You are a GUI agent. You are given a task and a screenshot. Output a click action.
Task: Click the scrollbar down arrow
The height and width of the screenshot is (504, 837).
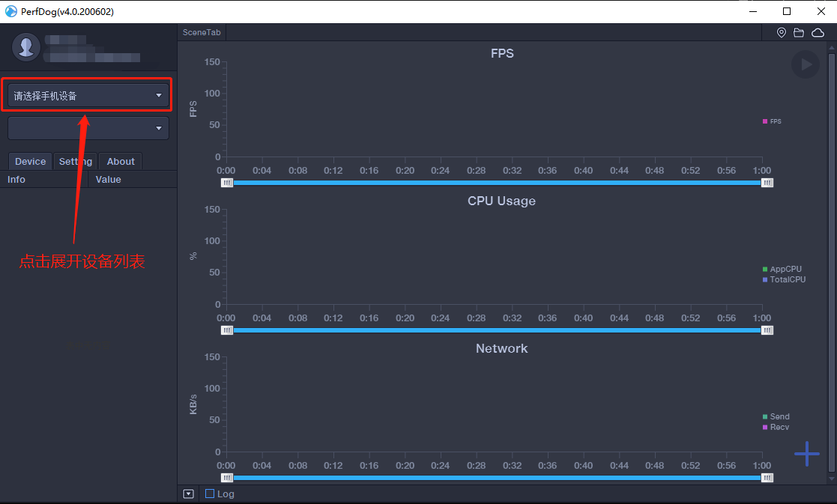pyautogui.click(x=832, y=479)
